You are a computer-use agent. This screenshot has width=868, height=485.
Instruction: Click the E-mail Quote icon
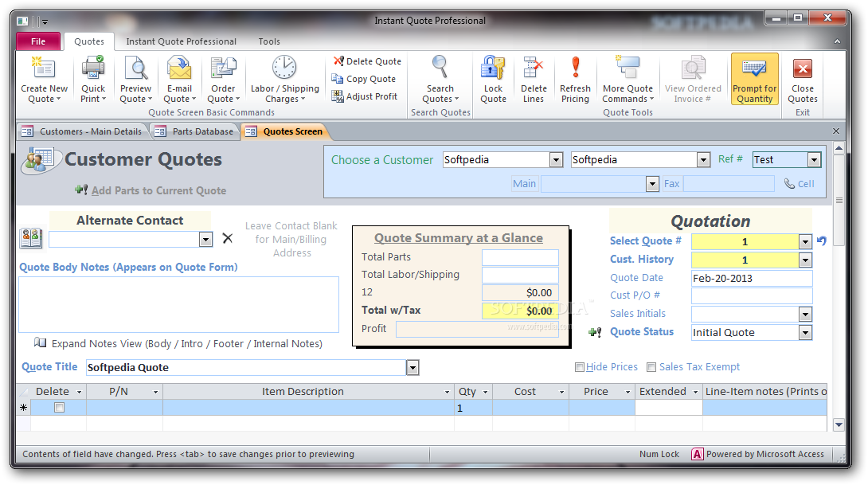(x=179, y=80)
